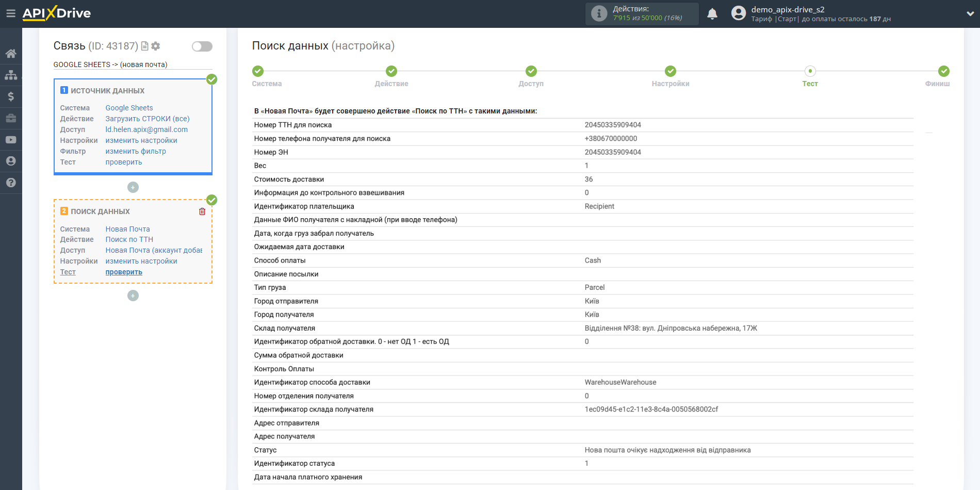Open ld.helen.apix@gmail.com access link
This screenshot has height=490, width=980.
[x=146, y=129]
